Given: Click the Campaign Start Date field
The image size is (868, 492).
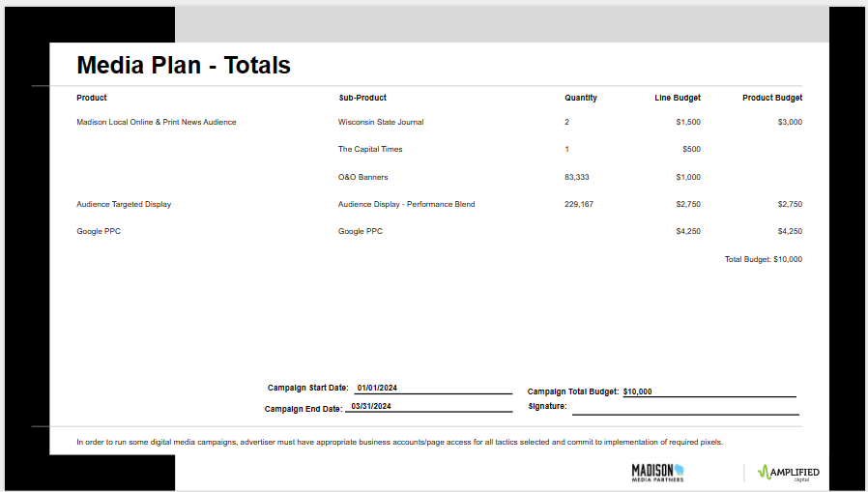Looking at the screenshot, I should (432, 389).
